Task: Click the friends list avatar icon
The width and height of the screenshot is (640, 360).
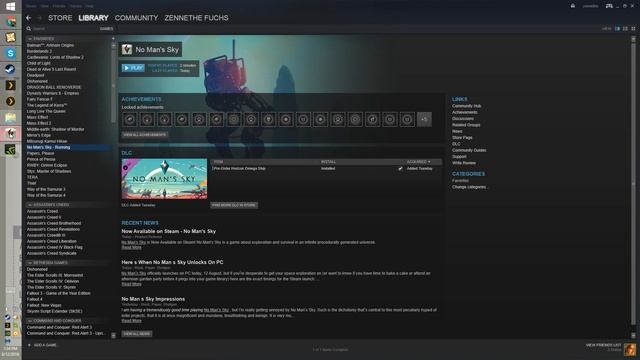Action: (630, 349)
